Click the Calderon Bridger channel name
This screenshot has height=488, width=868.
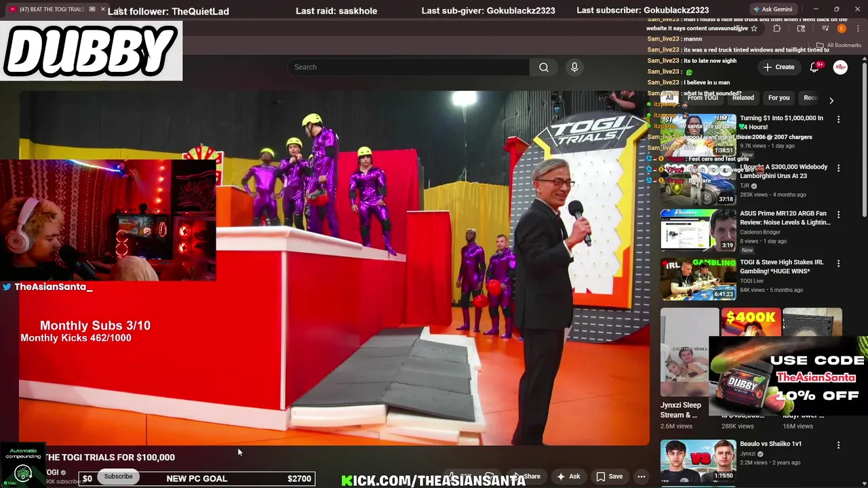(x=760, y=232)
